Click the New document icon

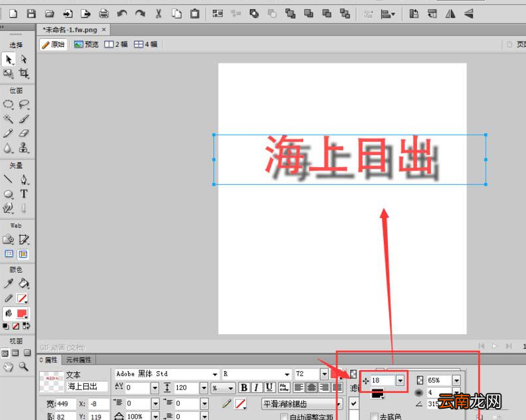[x=13, y=14]
